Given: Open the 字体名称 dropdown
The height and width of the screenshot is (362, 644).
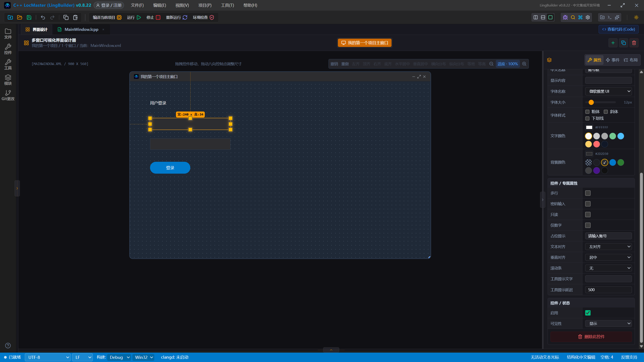Looking at the screenshot, I should 608,91.
